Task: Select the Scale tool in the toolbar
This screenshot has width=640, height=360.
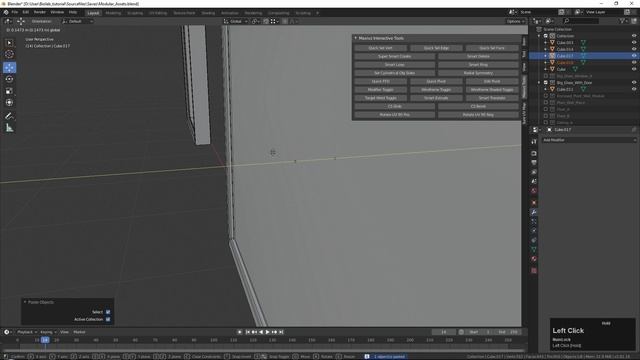Action: tap(9, 91)
